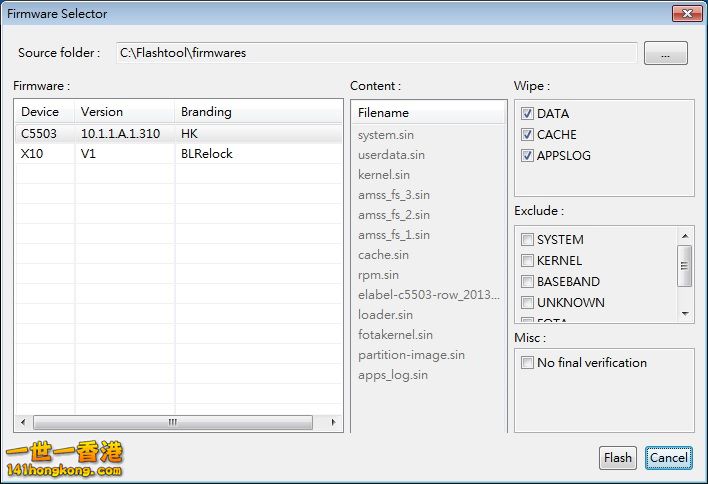
Task: Cancel the Firmware Selector dialog
Action: pyautogui.click(x=668, y=458)
